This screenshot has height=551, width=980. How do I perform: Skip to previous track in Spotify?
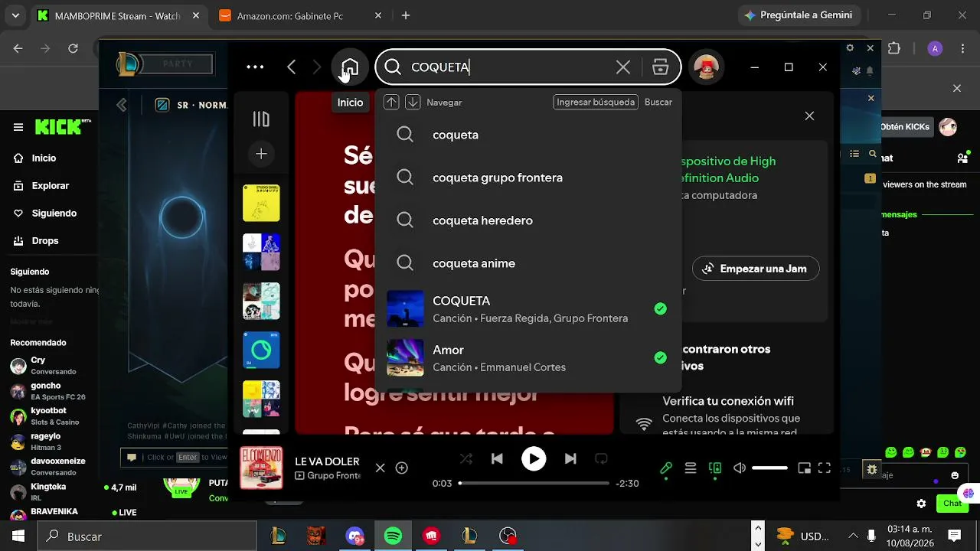pyautogui.click(x=497, y=458)
